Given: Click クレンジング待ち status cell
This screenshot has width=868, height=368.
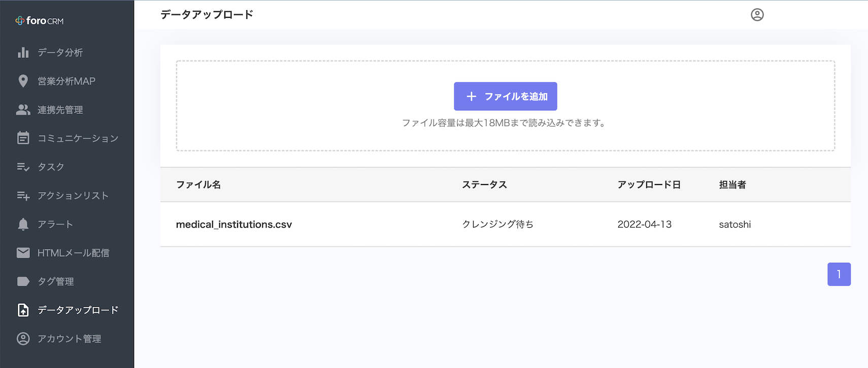Looking at the screenshot, I should (497, 224).
